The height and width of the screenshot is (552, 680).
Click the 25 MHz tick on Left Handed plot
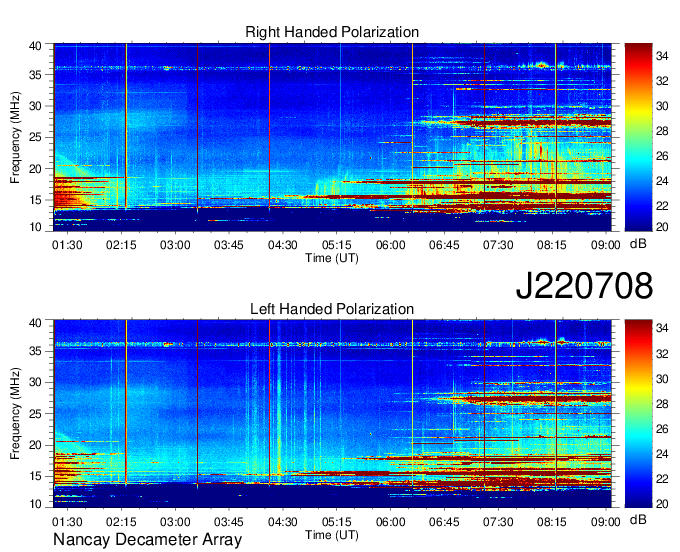[x=36, y=414]
